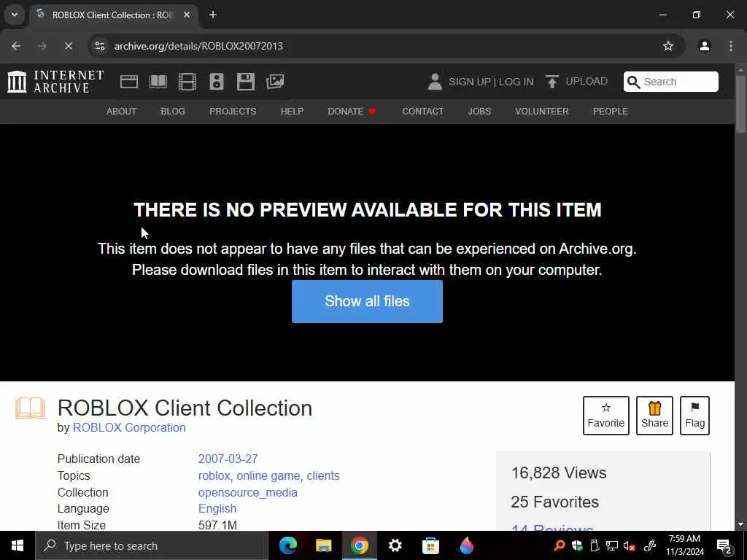Screen dimensions: 747x560
Task: Click the texts book icon beside item title
Action: point(31,408)
